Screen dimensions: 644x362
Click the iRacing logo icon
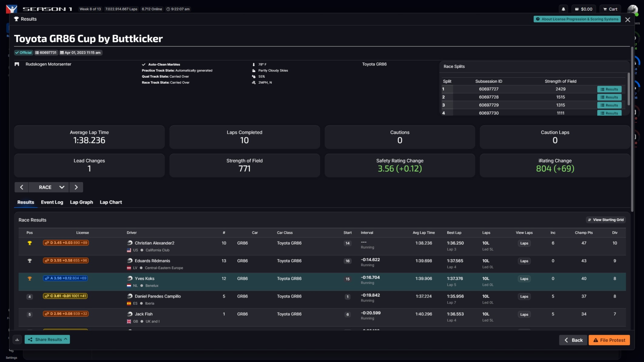click(x=12, y=9)
